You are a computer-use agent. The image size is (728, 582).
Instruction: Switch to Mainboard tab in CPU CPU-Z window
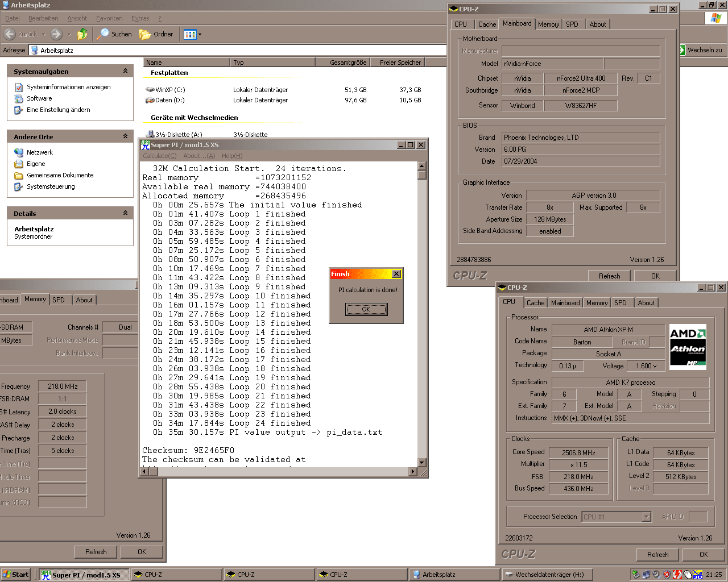coord(565,303)
